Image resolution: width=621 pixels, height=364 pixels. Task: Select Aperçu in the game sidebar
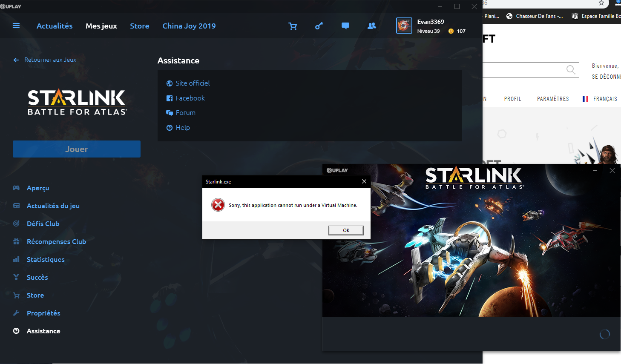click(38, 188)
